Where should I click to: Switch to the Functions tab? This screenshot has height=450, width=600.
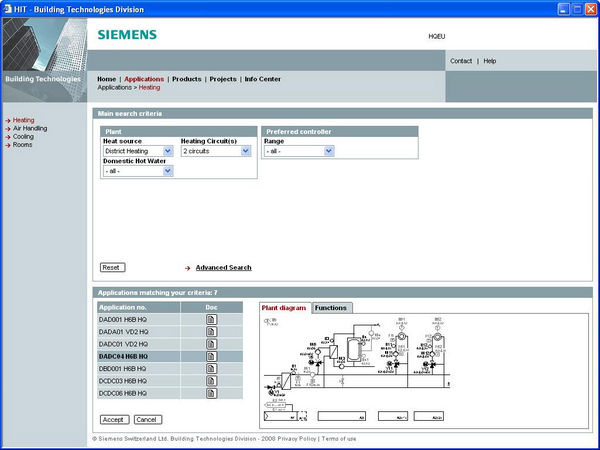coord(331,308)
